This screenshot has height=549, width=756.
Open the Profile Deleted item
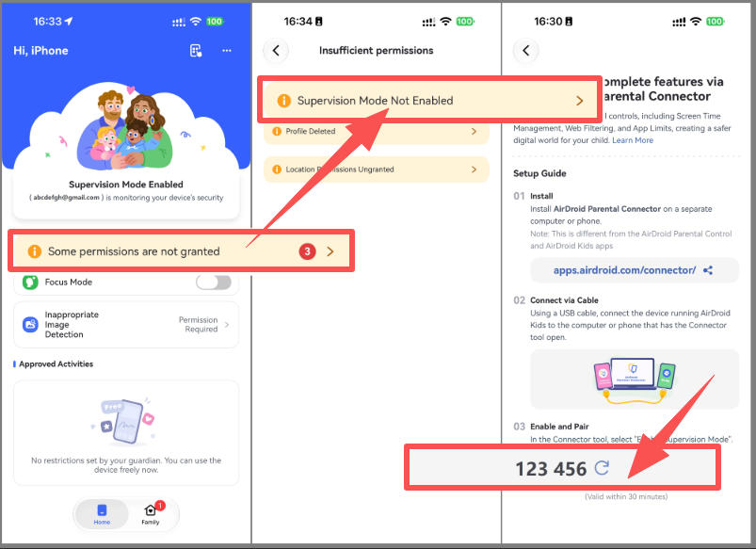[x=377, y=131]
